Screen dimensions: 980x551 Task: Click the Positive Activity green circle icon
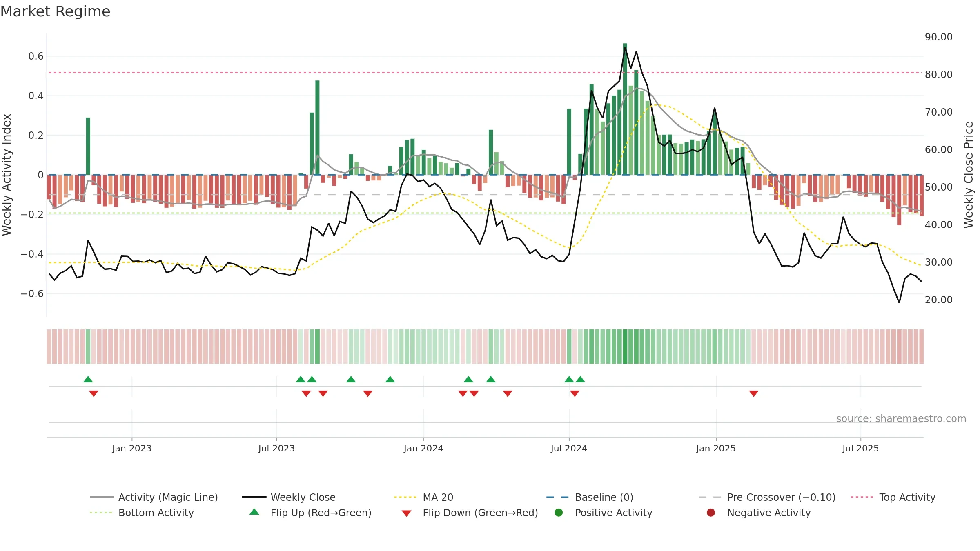tap(559, 513)
